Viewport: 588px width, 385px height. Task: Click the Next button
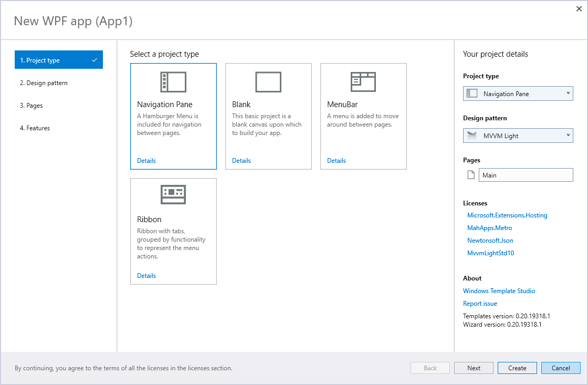point(474,368)
